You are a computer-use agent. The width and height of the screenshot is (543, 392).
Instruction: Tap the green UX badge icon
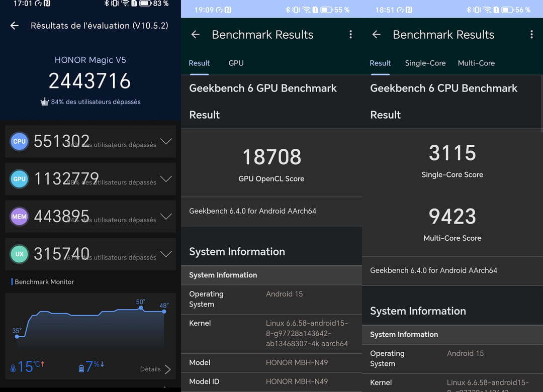pyautogui.click(x=19, y=254)
